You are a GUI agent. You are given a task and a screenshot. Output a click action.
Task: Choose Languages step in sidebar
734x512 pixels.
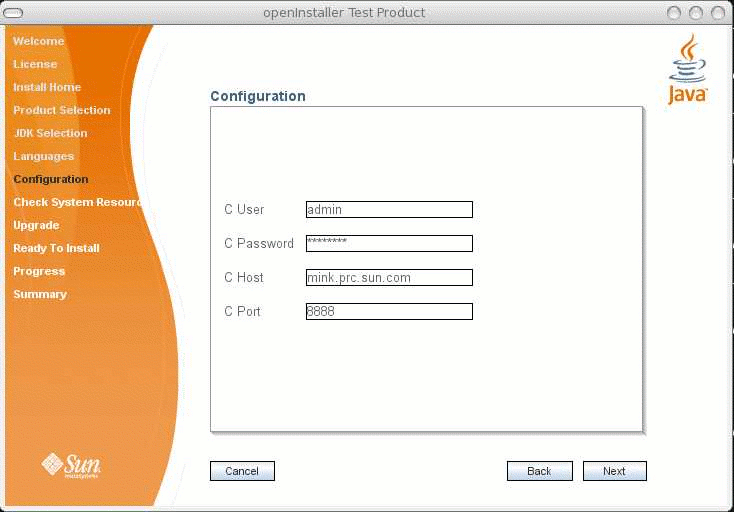[x=44, y=156]
